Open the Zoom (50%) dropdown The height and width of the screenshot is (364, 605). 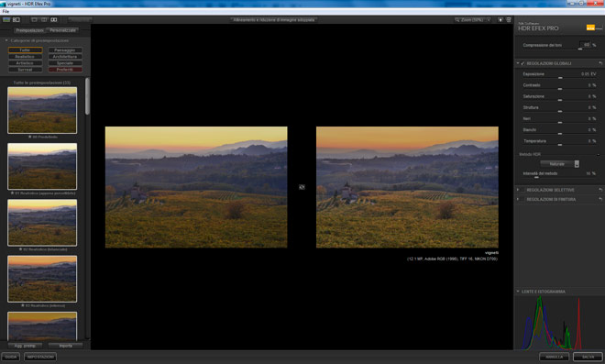point(472,19)
